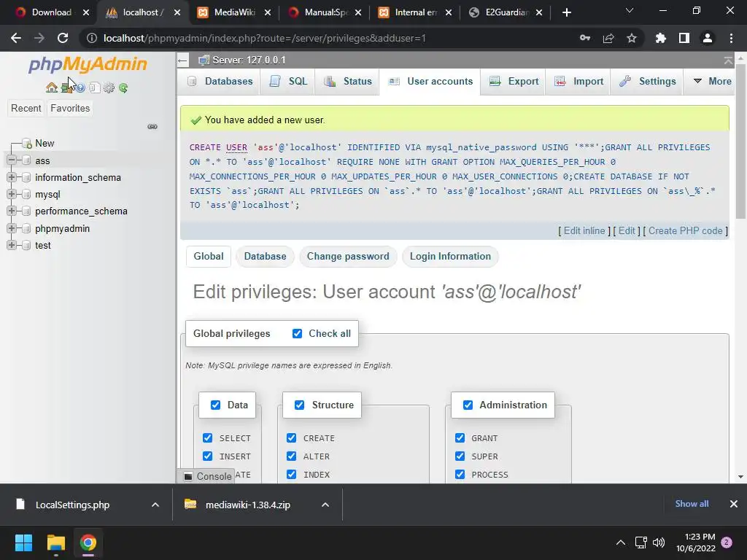Click the volume icon in system tray

point(659,542)
